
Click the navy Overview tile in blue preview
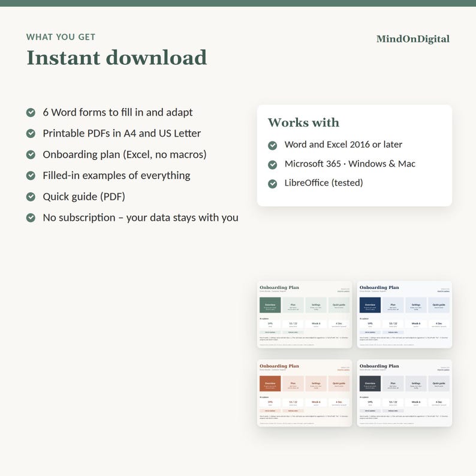tap(370, 305)
